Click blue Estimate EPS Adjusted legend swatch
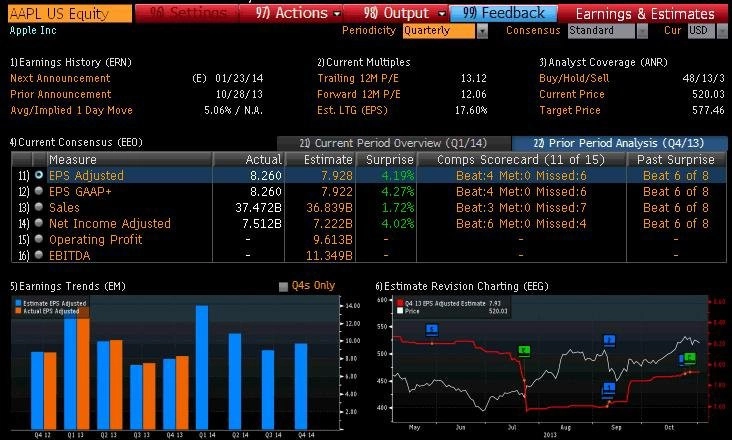This screenshot has width=732, height=440. [18, 303]
